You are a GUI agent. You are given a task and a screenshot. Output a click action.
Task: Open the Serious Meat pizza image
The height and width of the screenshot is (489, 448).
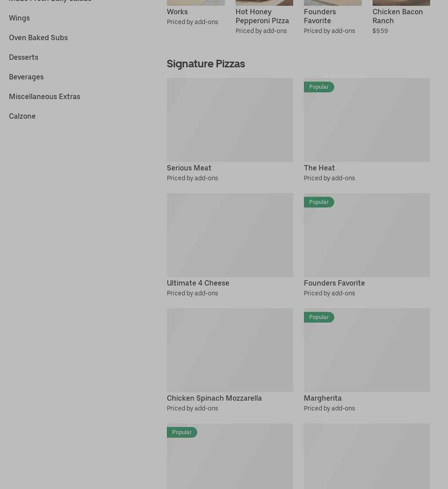tap(230, 120)
